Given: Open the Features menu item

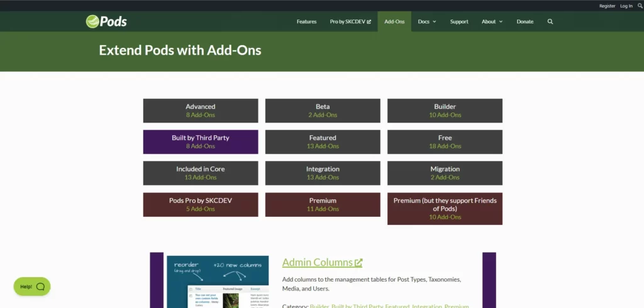Looking at the screenshot, I should (306, 21).
